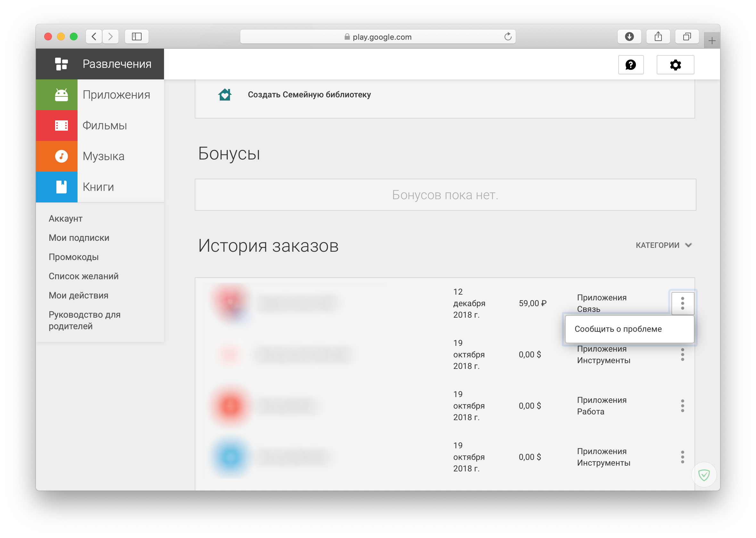Open Аккаунт link in sidebar
This screenshot has height=538, width=756.
pyautogui.click(x=66, y=219)
